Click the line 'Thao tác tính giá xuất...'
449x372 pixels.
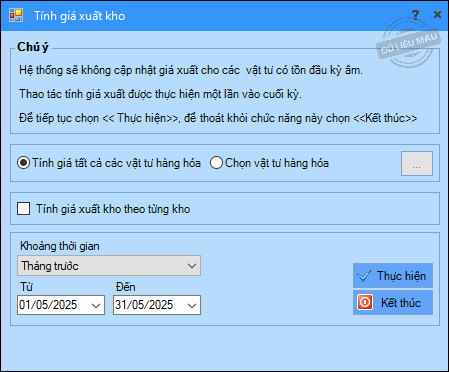tap(160, 94)
